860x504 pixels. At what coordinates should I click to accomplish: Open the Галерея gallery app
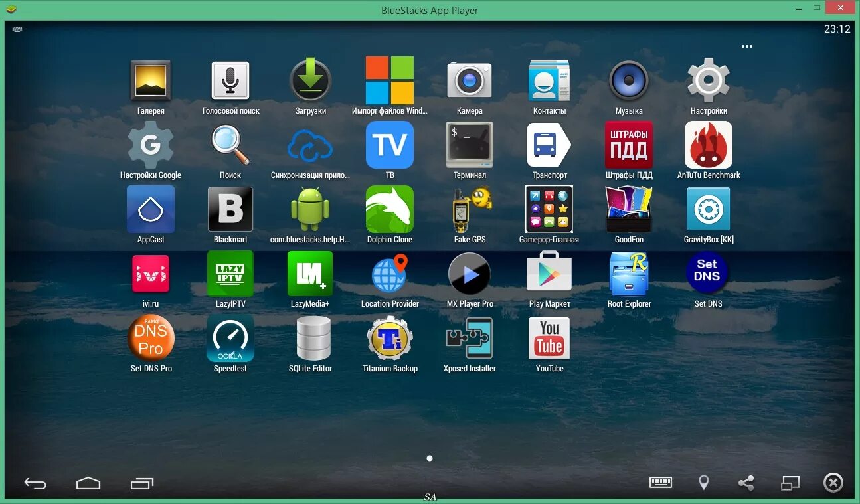pos(151,81)
